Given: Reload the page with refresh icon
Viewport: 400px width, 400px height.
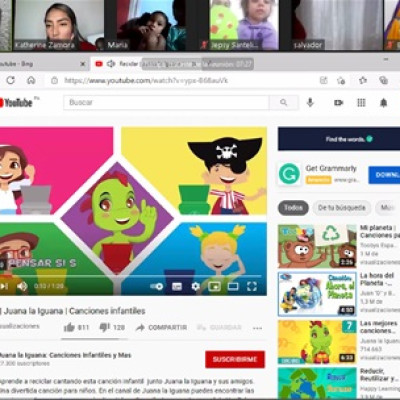Looking at the screenshot, I should coord(11,80).
